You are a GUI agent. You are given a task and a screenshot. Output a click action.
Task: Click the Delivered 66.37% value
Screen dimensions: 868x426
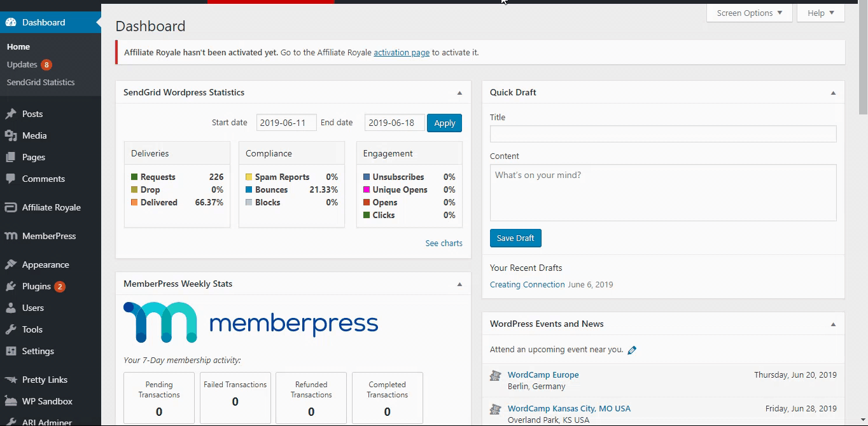209,202
